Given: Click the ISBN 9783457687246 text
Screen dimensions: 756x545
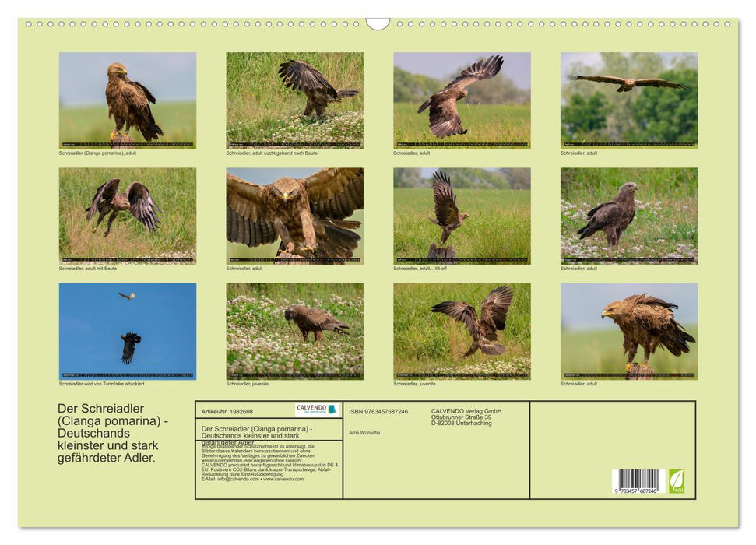Looking at the screenshot, I should click(378, 412).
